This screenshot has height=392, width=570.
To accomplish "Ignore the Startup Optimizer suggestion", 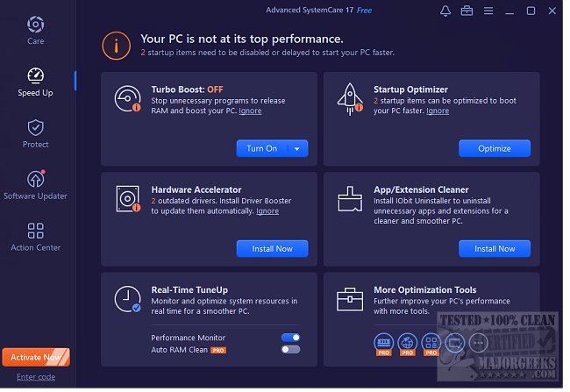I will 438,110.
